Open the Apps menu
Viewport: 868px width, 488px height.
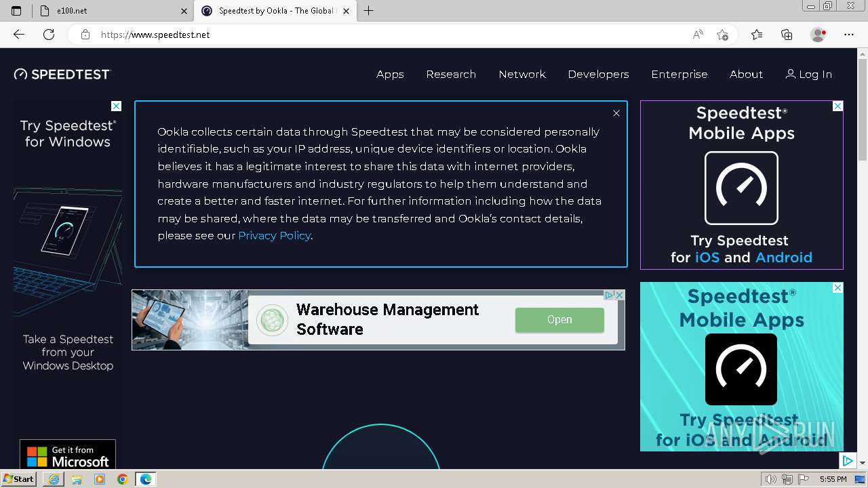[x=390, y=75]
